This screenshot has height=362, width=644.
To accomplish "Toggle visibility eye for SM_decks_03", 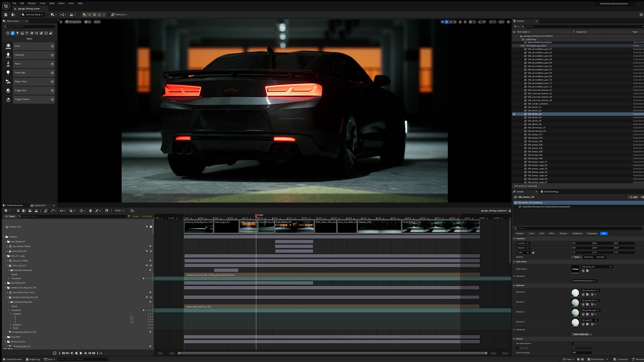I will pyautogui.click(x=514, y=114).
